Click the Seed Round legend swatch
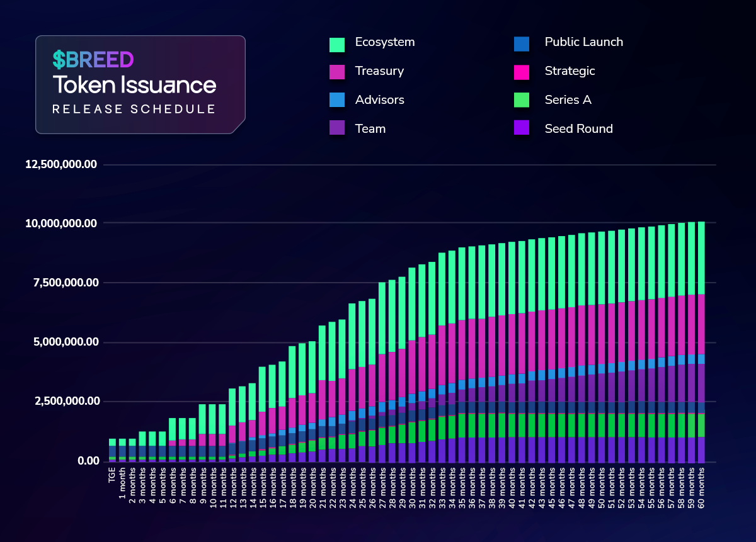The height and width of the screenshot is (542, 756). 520,130
